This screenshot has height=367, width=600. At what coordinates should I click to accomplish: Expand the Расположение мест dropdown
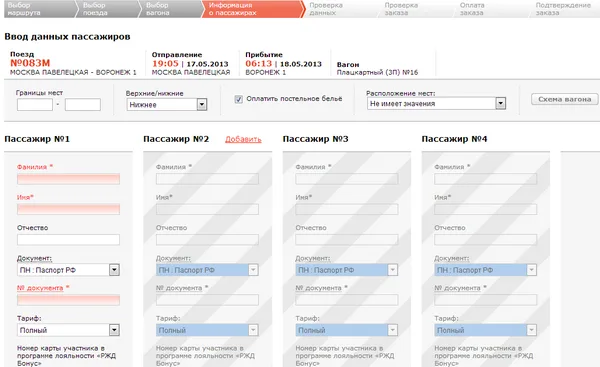(436, 103)
